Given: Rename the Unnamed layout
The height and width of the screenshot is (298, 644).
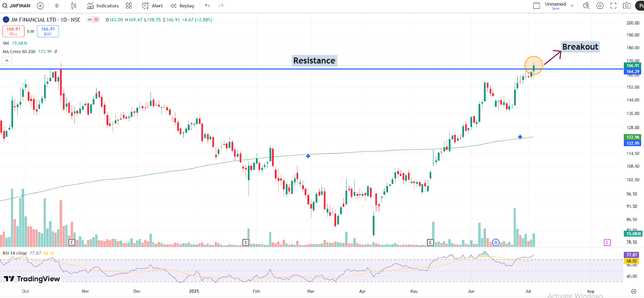Looking at the screenshot, I should [x=555, y=4].
